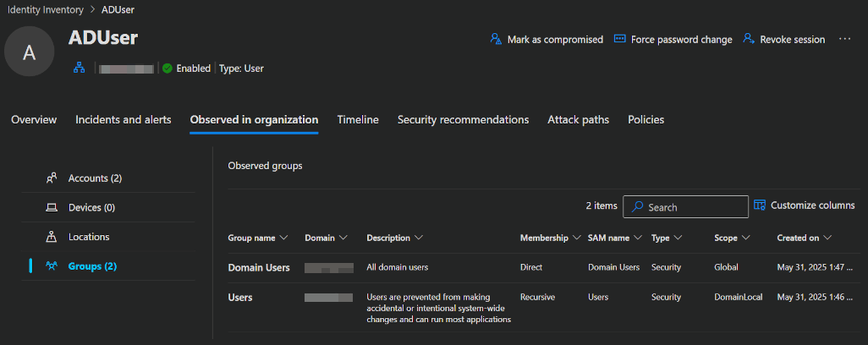
Task: Select Locations in the side list
Action: 89,238
